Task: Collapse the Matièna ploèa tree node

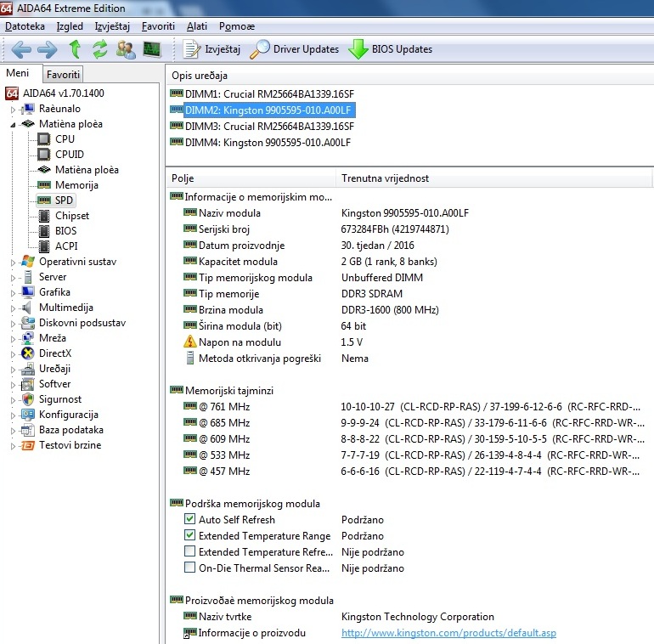Action: (13, 124)
